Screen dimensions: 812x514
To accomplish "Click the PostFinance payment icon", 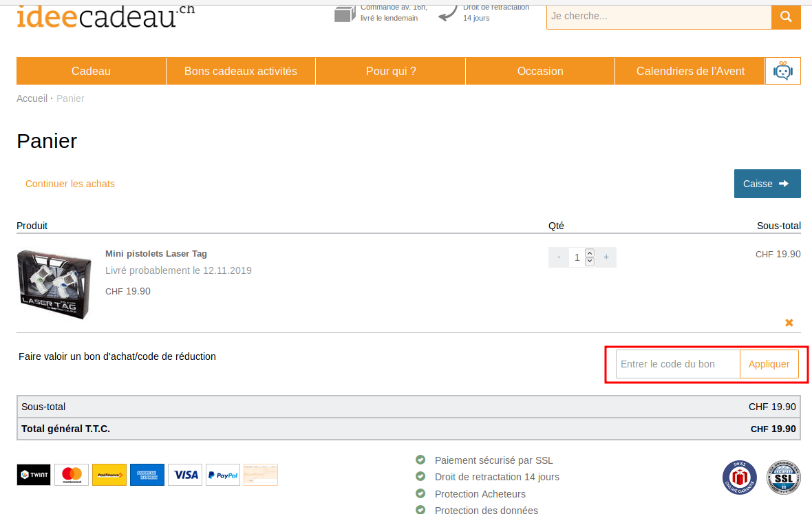I will 109,475.
